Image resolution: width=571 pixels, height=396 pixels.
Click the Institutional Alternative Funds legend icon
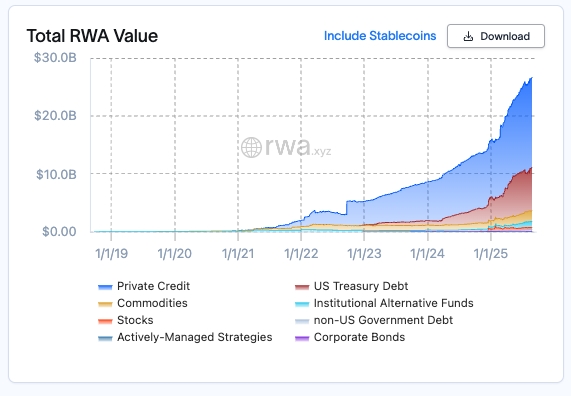coord(302,304)
